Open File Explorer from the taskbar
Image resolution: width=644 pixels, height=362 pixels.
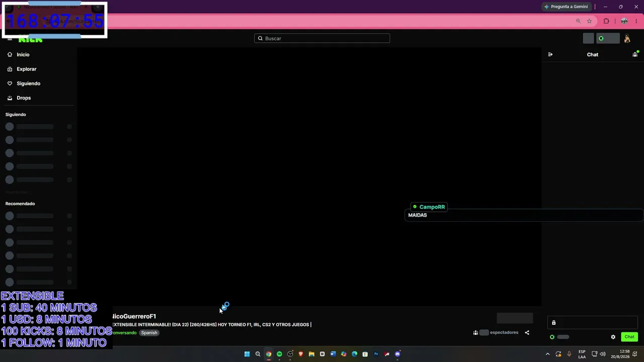click(x=311, y=354)
